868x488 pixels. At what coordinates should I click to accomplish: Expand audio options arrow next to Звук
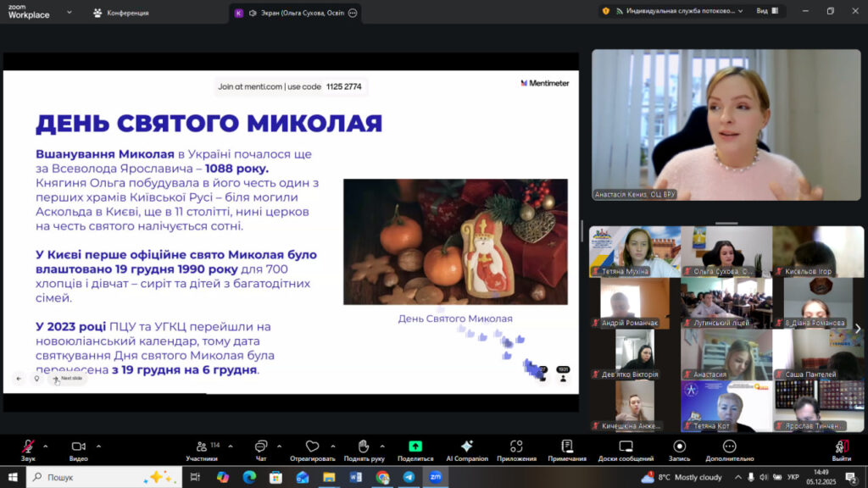pyautogui.click(x=45, y=446)
